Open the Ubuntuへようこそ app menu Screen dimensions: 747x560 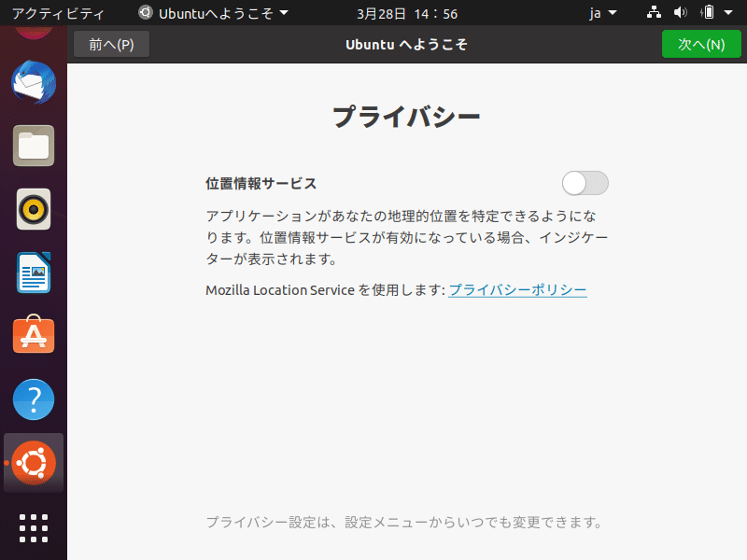coord(214,13)
